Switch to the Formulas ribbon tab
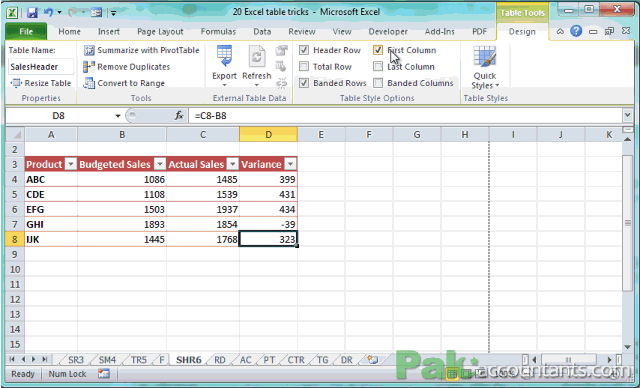The height and width of the screenshot is (388, 640). pyautogui.click(x=218, y=31)
